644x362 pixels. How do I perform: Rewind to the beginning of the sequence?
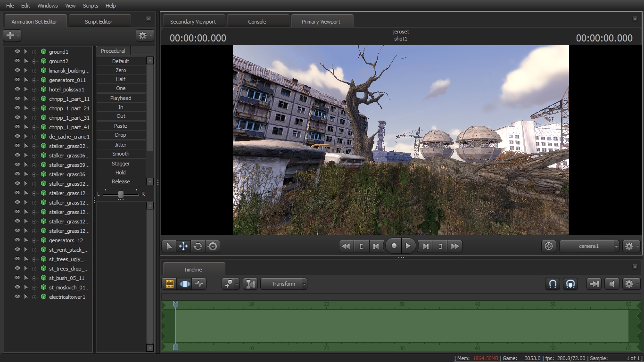click(346, 246)
